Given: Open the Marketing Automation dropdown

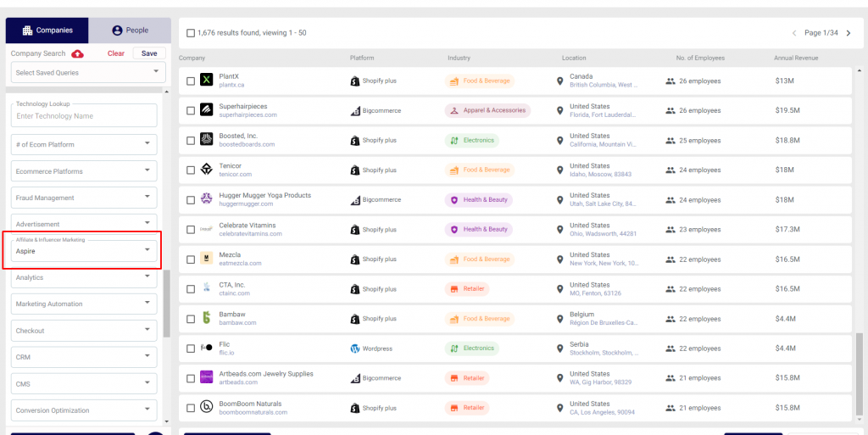Looking at the screenshot, I should (84, 304).
